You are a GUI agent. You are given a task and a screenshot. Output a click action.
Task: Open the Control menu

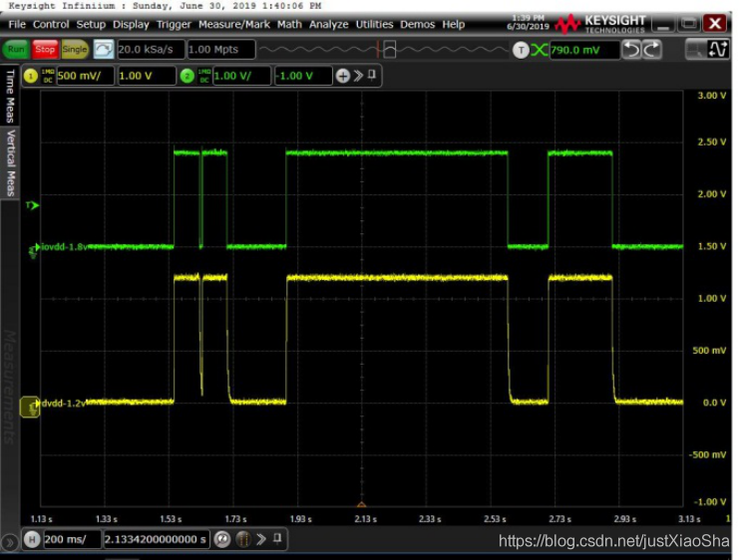tap(51, 25)
